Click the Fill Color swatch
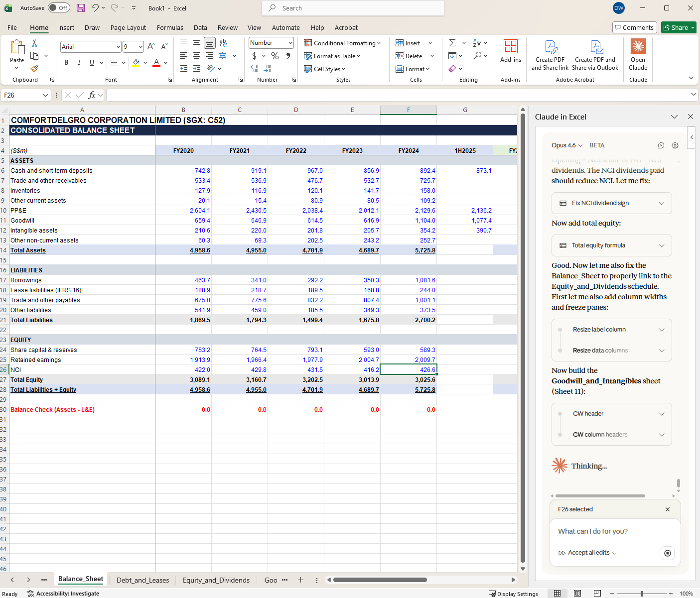 point(136,62)
